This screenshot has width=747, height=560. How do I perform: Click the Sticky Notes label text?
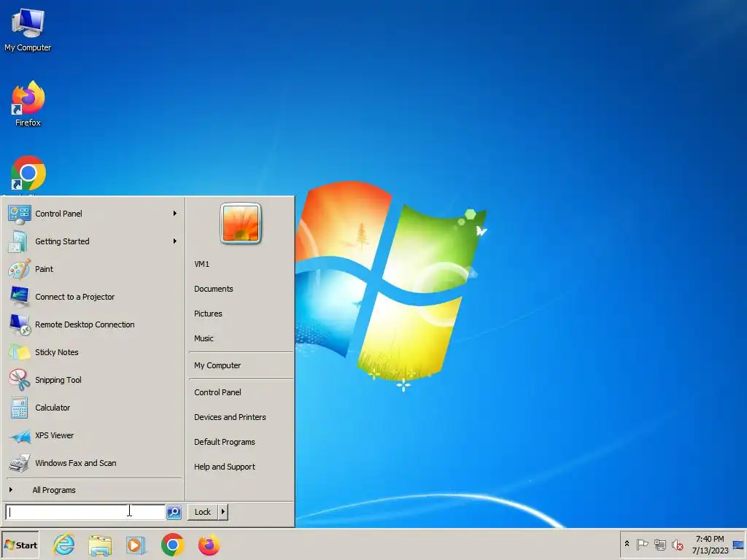(57, 352)
